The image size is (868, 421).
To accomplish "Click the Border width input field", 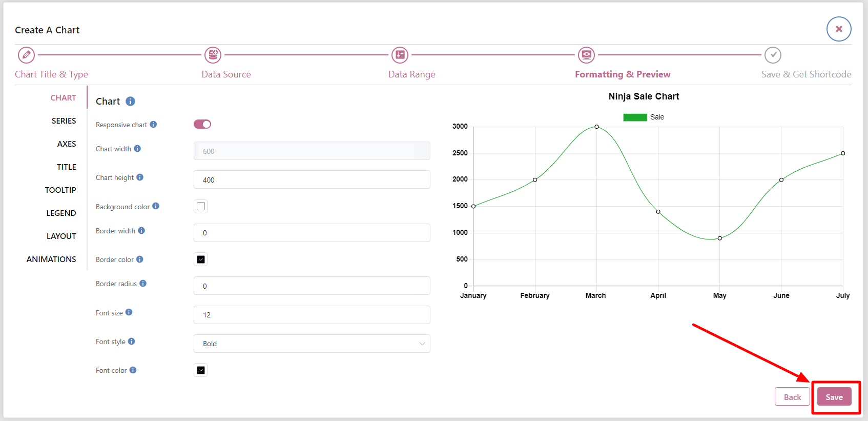I will (x=312, y=233).
